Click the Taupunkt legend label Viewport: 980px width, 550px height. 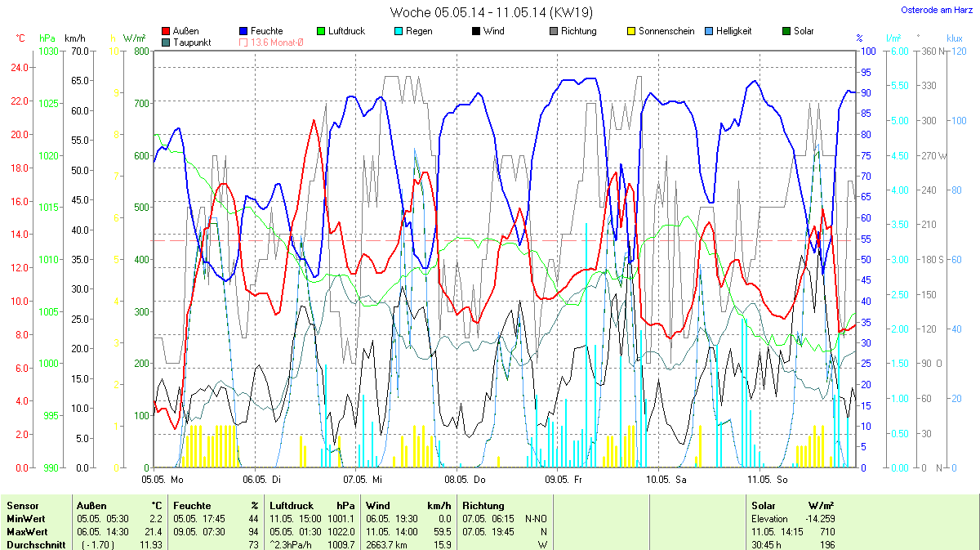pyautogui.click(x=193, y=42)
